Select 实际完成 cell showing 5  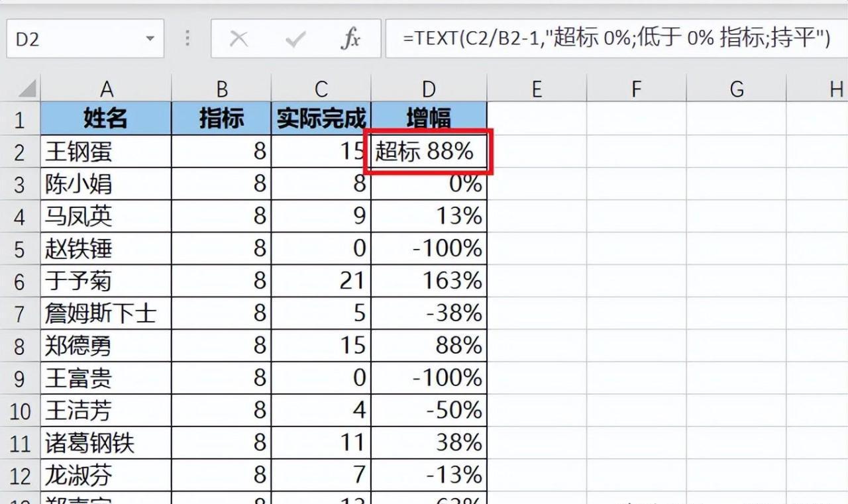321,314
